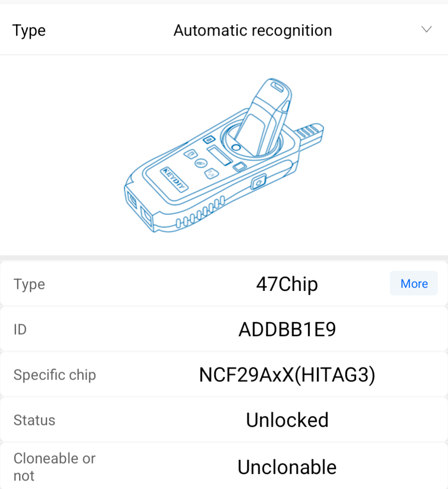Expand the Type dropdown chevron arrow

click(426, 30)
